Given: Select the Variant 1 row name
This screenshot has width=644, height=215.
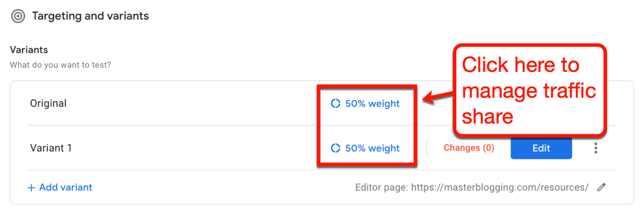Looking at the screenshot, I should click(51, 148).
